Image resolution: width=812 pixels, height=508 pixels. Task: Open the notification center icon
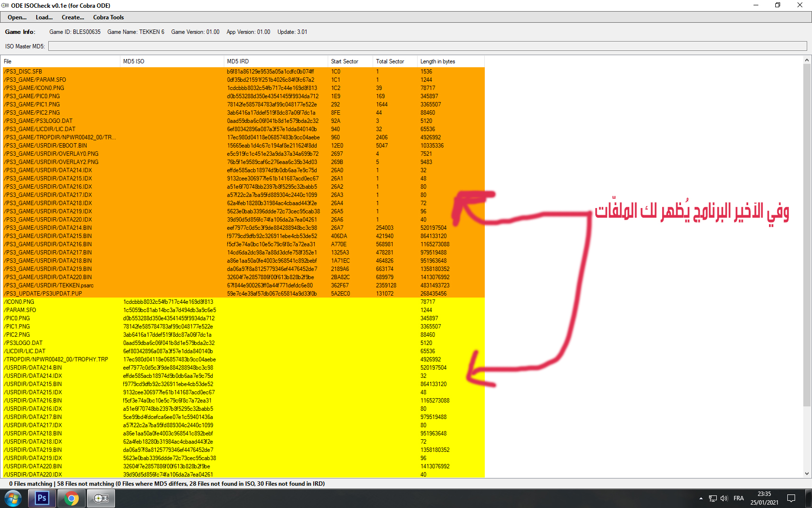[791, 498]
